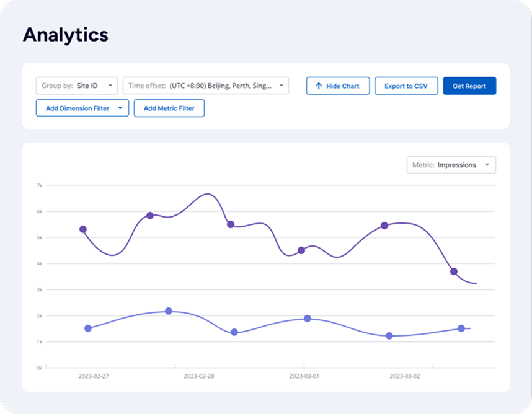Select the Add Metric Filter button

point(169,108)
